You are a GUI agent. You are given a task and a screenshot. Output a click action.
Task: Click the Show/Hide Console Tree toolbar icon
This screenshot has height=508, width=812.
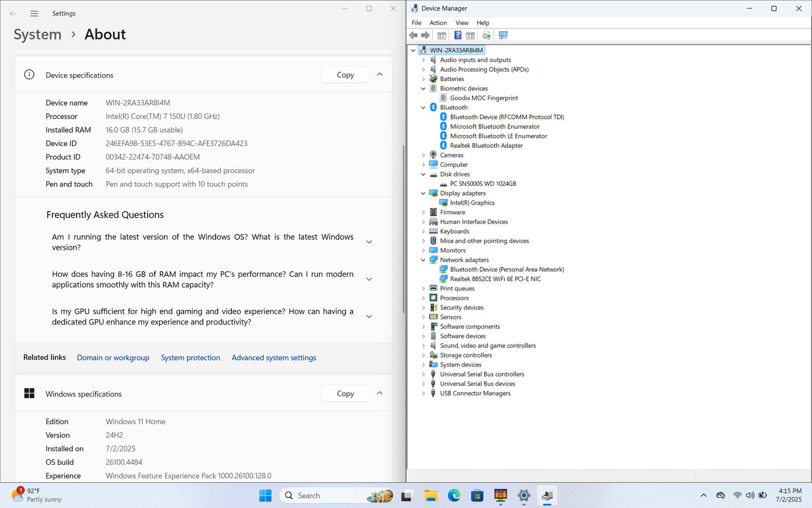442,35
